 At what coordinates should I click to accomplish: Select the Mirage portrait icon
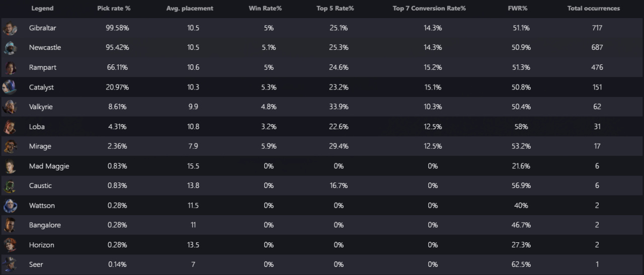tap(10, 146)
